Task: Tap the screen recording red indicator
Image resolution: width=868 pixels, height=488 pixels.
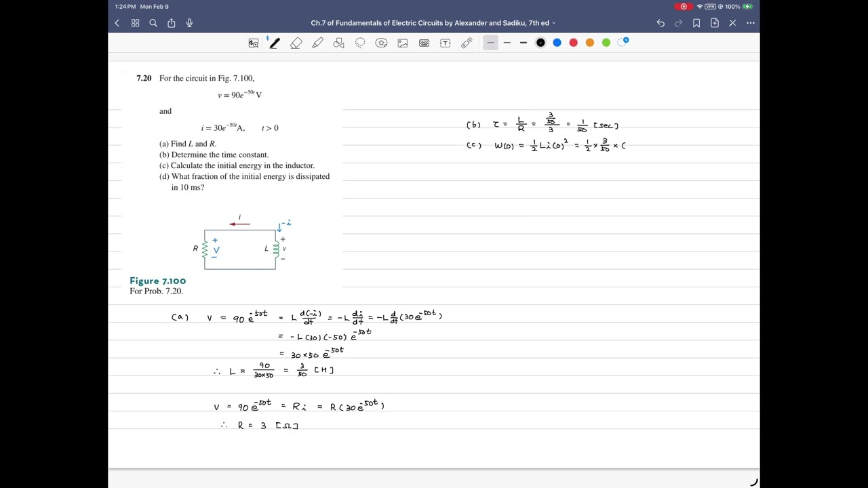Action: click(x=684, y=7)
